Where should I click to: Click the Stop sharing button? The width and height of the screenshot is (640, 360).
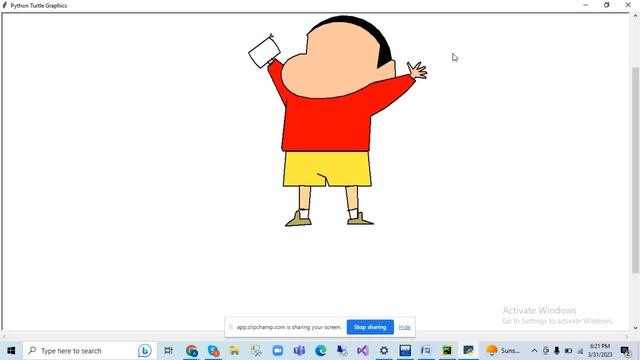[x=370, y=327]
